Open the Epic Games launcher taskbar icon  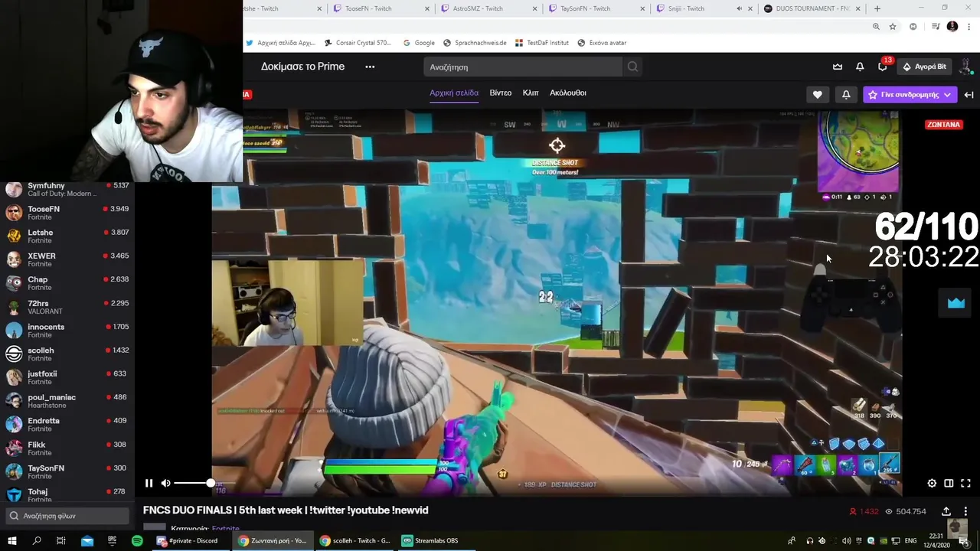pos(112,540)
